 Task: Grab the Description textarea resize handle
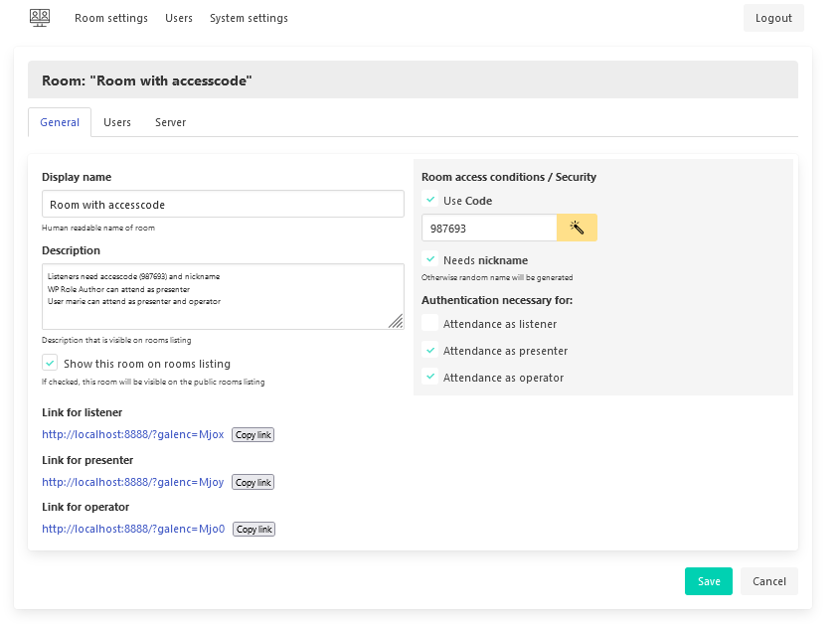point(397,321)
